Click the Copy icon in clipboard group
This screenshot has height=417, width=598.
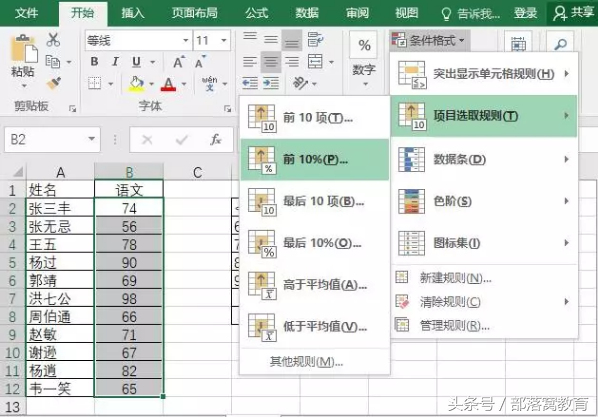[53, 62]
